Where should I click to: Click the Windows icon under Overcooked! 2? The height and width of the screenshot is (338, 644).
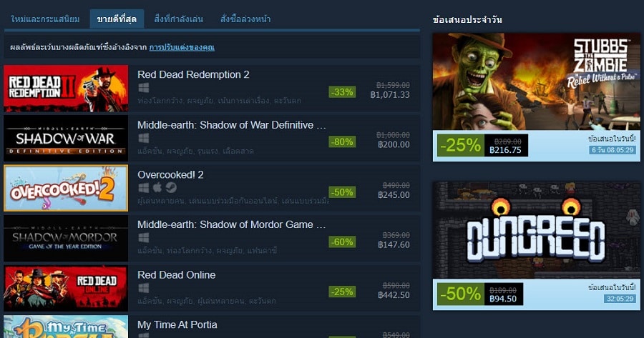(x=143, y=188)
